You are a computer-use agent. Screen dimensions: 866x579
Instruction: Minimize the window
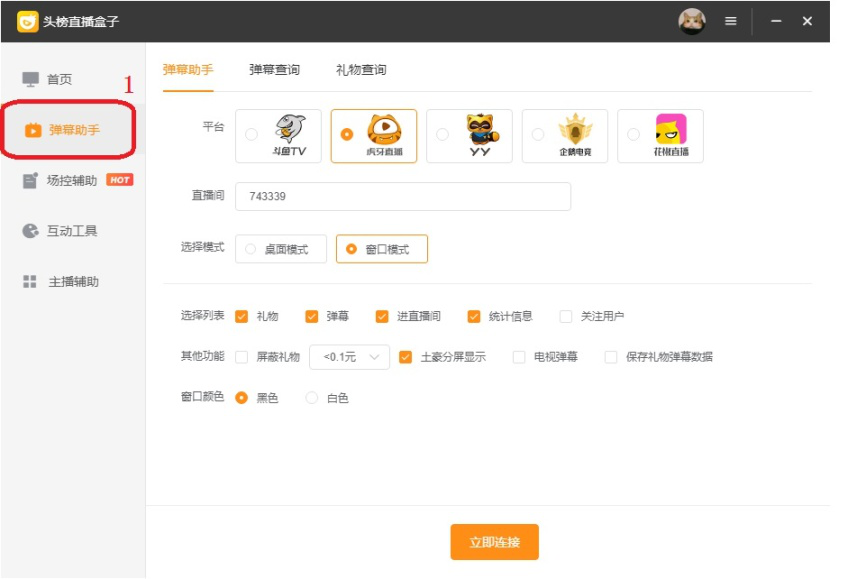pos(776,21)
